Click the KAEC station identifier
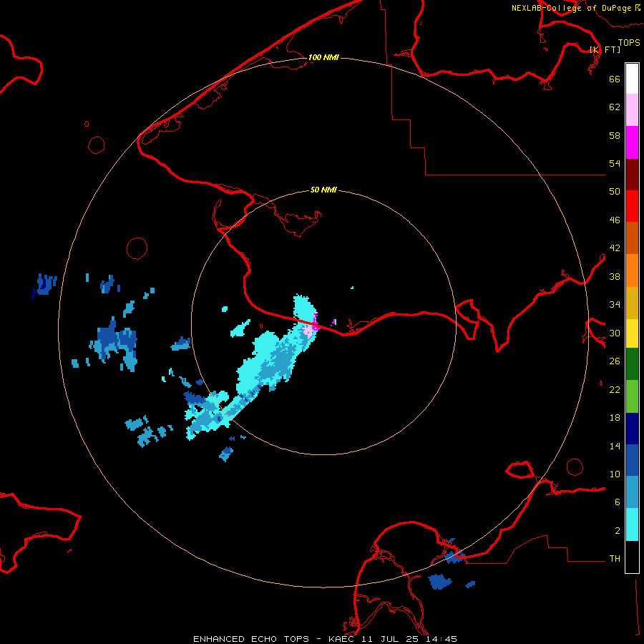This screenshot has height=644, width=644. 343,639
